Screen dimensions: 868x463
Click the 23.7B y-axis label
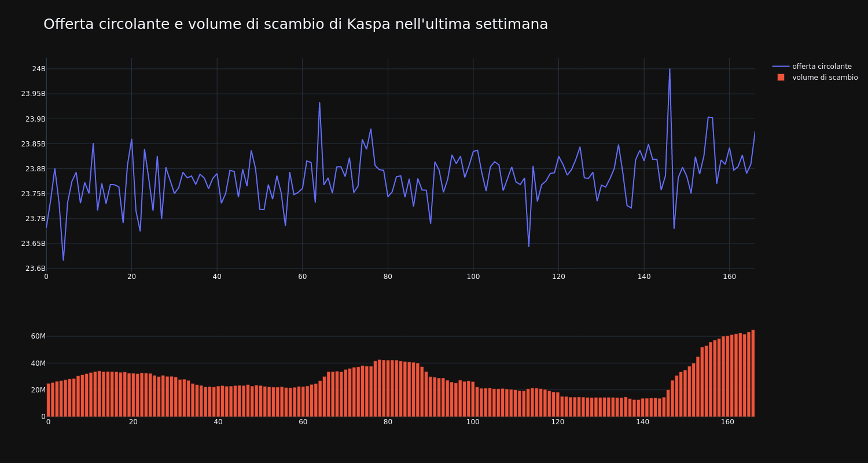click(35, 219)
